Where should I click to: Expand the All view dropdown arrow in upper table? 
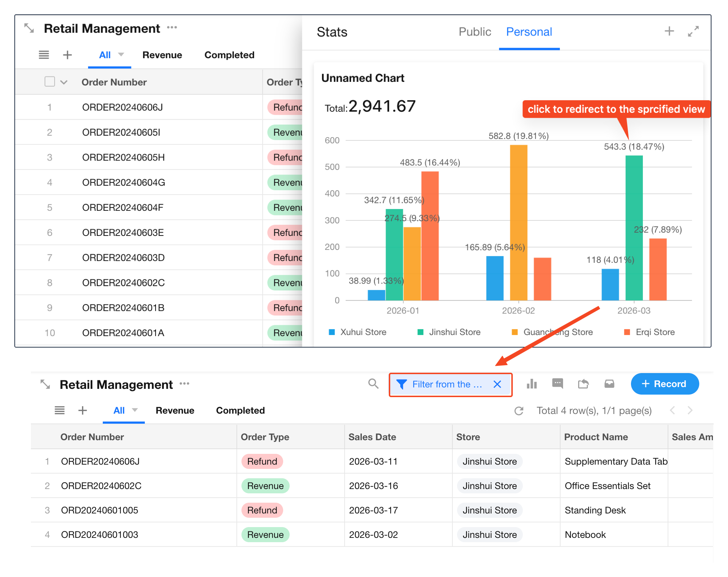pyautogui.click(x=121, y=55)
